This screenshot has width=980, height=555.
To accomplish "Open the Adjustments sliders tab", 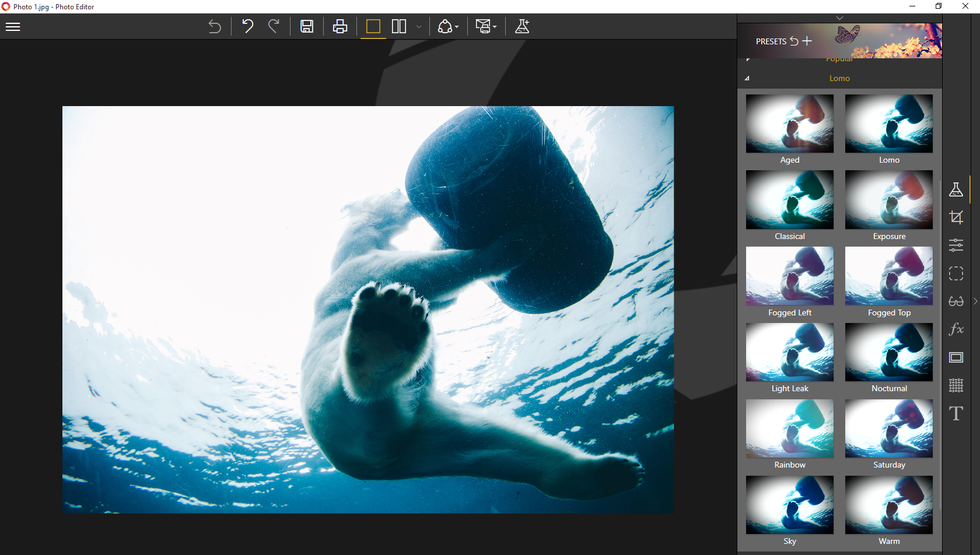I will tap(956, 245).
